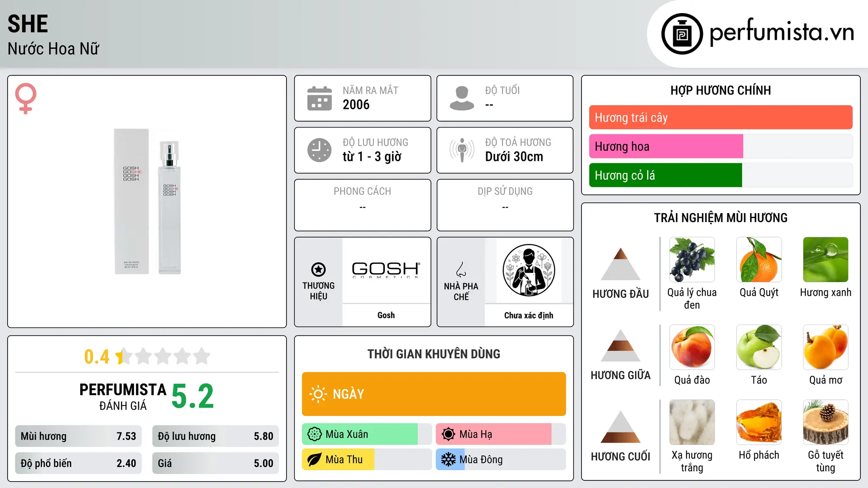Image resolution: width=868 pixels, height=488 pixels.
Task: Click the orange Hương trái cây accord bar
Action: [x=721, y=117]
